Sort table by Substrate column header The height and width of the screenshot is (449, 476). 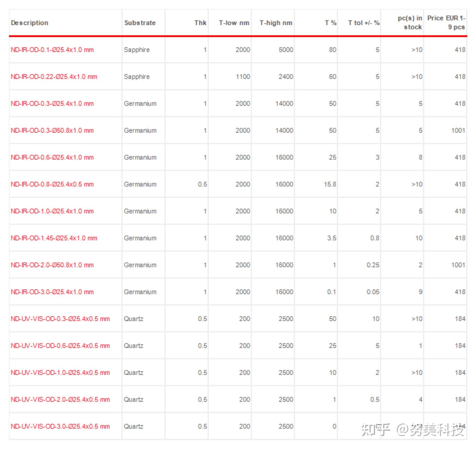click(140, 23)
